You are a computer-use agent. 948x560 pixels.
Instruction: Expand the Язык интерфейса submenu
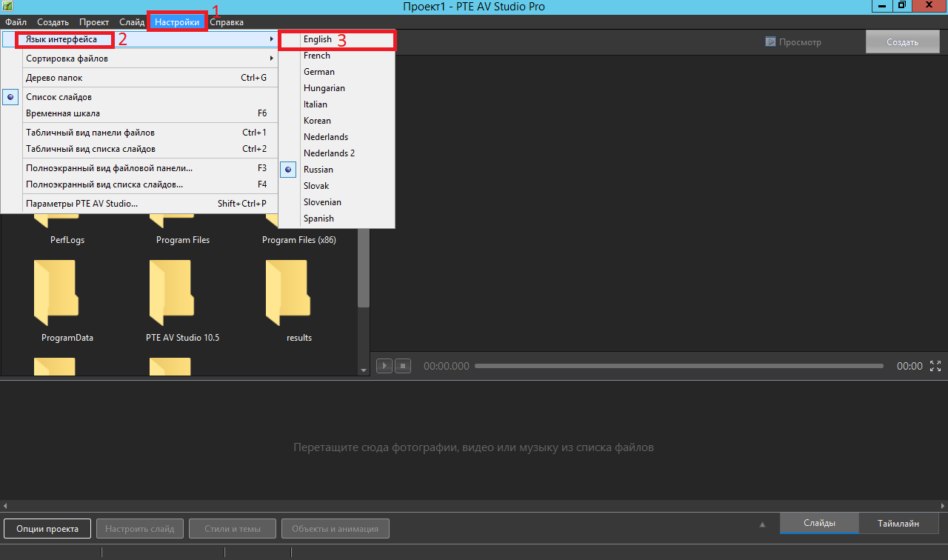coord(139,39)
